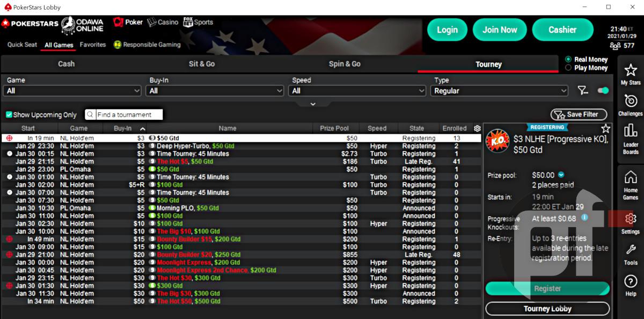Open Help question mark icon
Viewport: 644px width, 319px height.
click(631, 281)
